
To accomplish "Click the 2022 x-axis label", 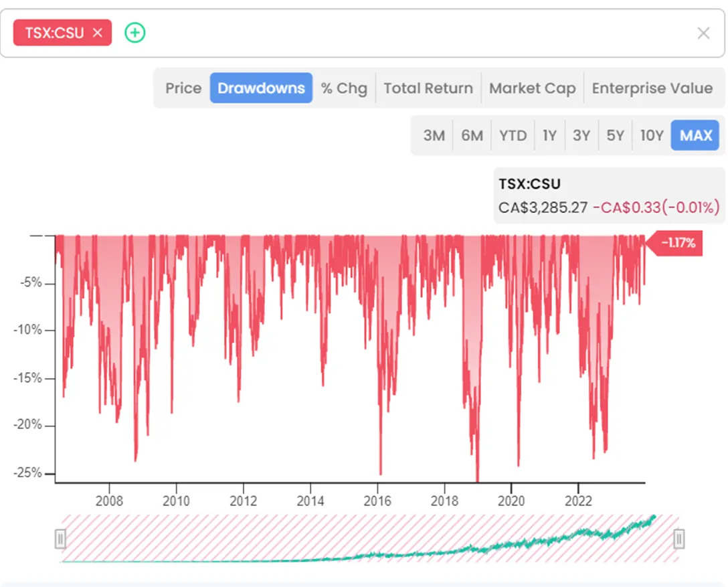I will (x=579, y=501).
